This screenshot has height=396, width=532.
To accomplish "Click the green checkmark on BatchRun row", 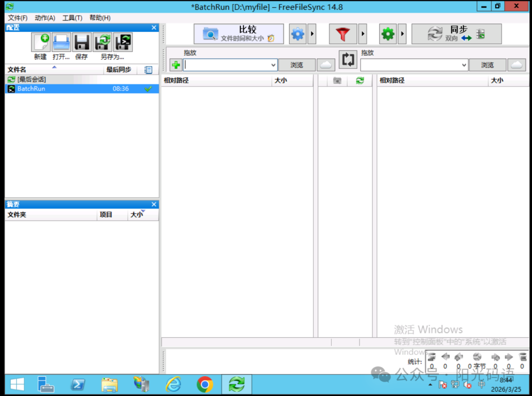I will click(x=148, y=89).
